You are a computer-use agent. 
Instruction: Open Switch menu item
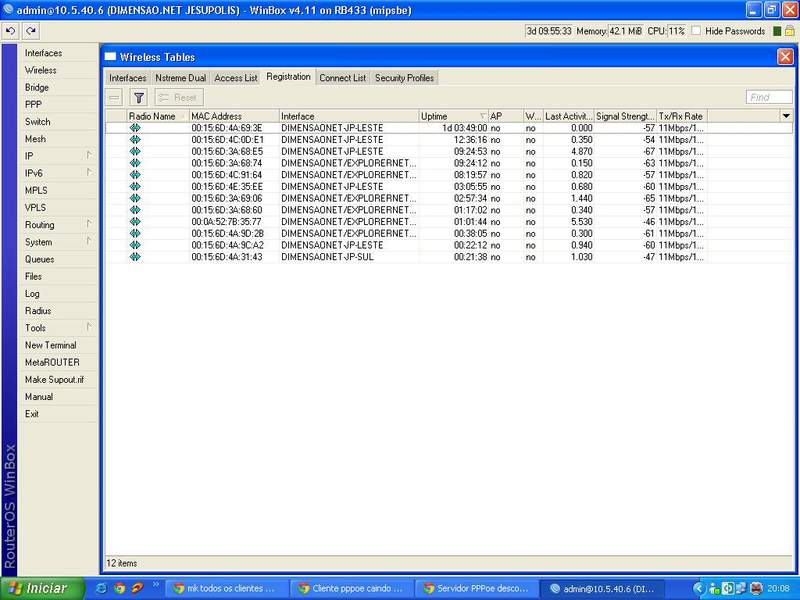tap(58, 122)
